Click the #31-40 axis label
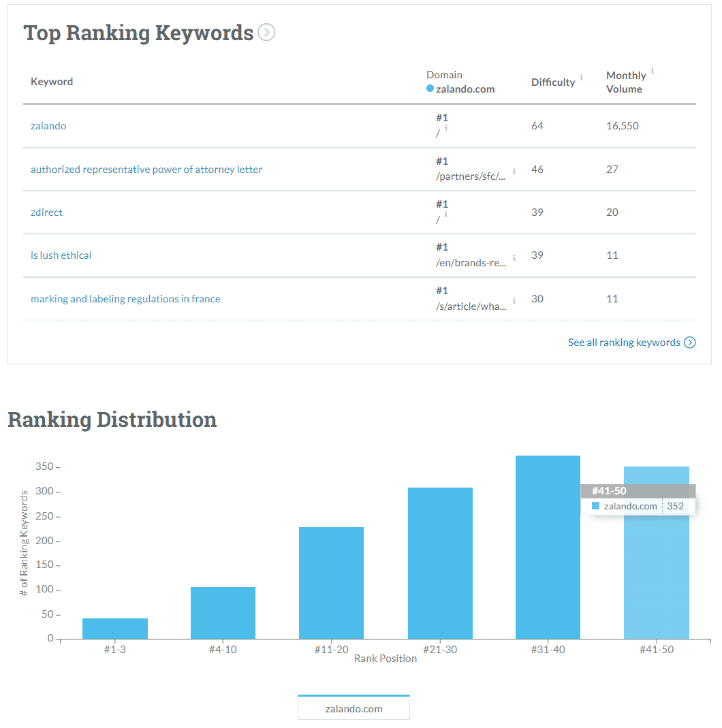722x728 pixels. 548,650
